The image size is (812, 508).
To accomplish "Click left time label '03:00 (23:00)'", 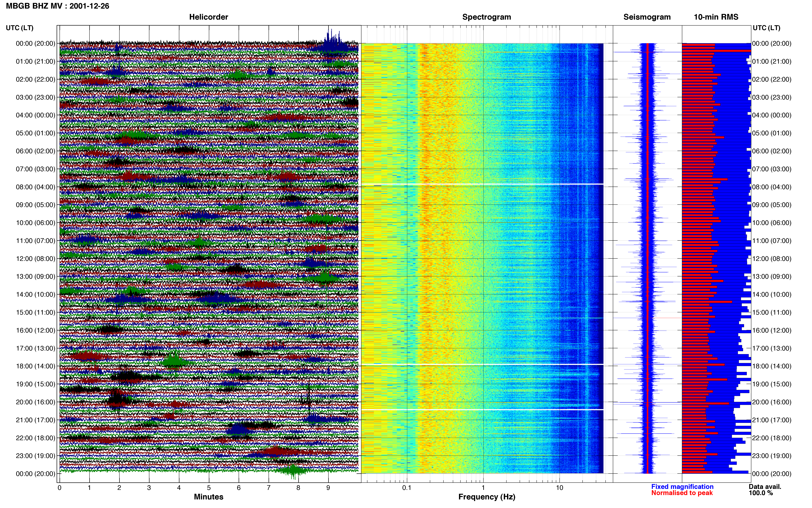I will click(x=35, y=97).
